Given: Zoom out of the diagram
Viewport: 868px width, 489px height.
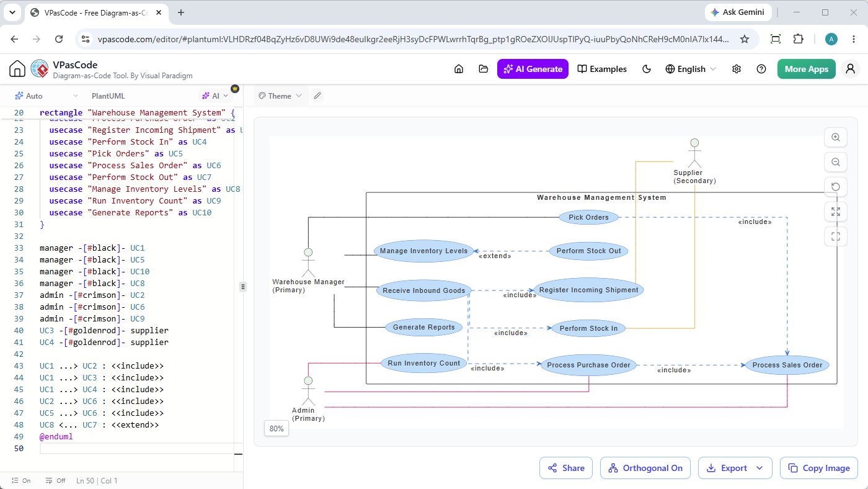Looking at the screenshot, I should coord(836,162).
